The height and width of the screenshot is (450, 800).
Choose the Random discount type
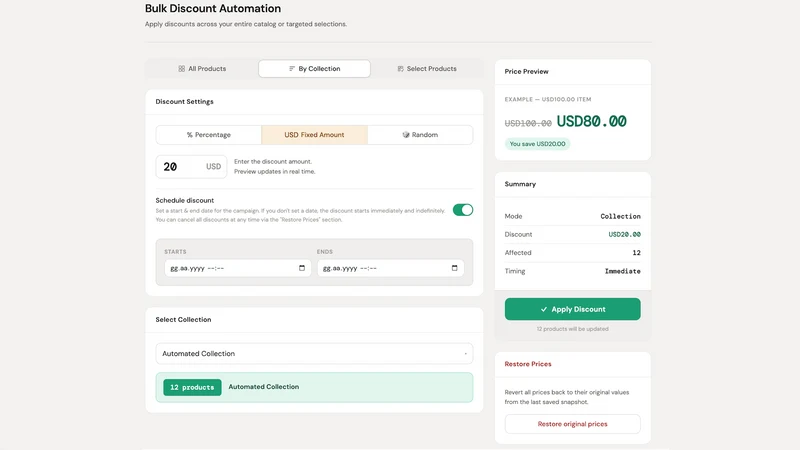420,135
